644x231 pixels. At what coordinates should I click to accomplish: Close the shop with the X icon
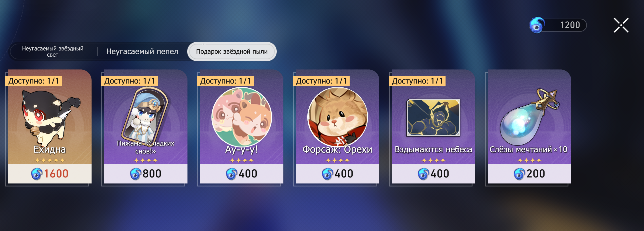(621, 25)
